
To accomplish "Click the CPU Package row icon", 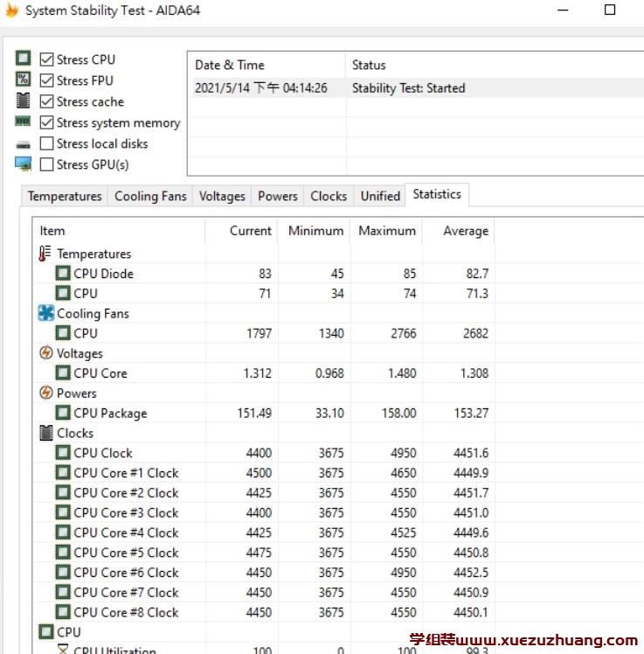I will (63, 413).
